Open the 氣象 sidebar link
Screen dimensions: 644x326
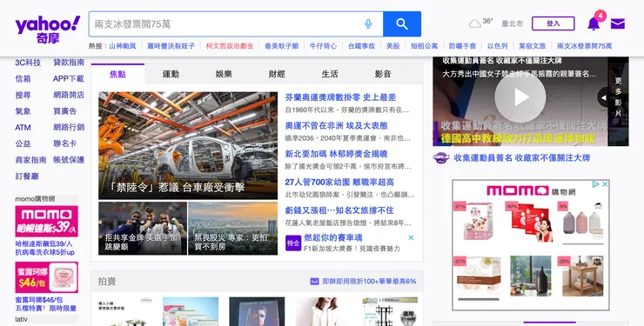pyautogui.click(x=23, y=111)
